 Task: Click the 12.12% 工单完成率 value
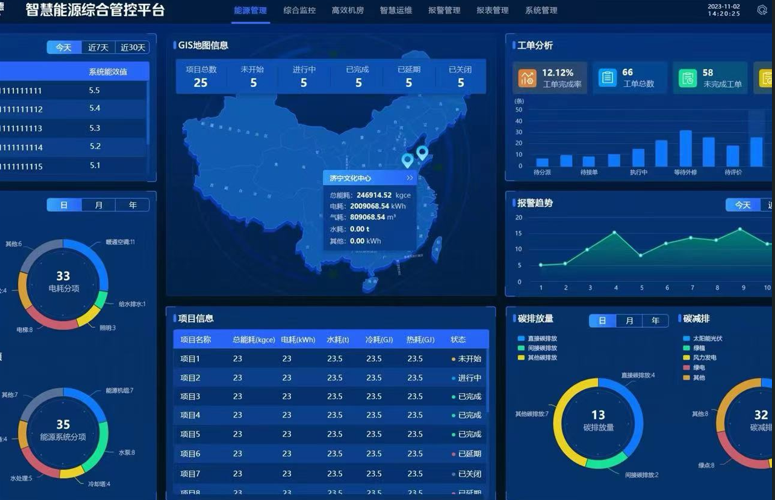pyautogui.click(x=558, y=73)
